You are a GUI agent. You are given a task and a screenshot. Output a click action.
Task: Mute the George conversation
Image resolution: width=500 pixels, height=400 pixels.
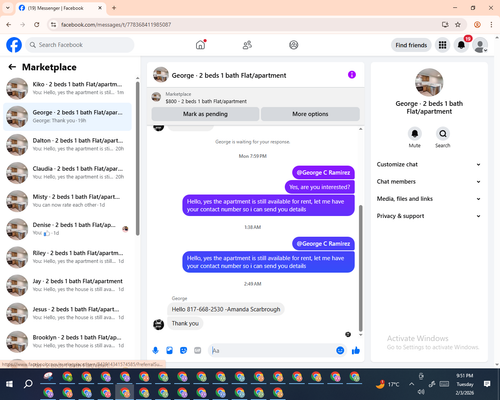[415, 134]
